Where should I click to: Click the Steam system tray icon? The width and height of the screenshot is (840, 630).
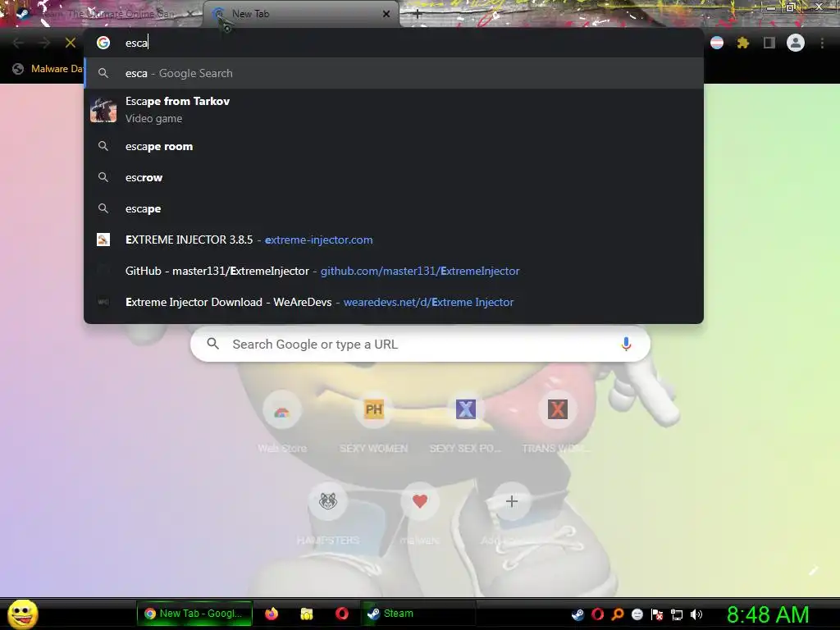coord(577,614)
